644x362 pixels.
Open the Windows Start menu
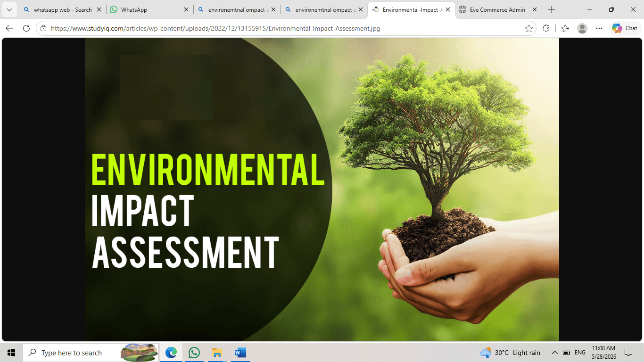click(x=11, y=353)
